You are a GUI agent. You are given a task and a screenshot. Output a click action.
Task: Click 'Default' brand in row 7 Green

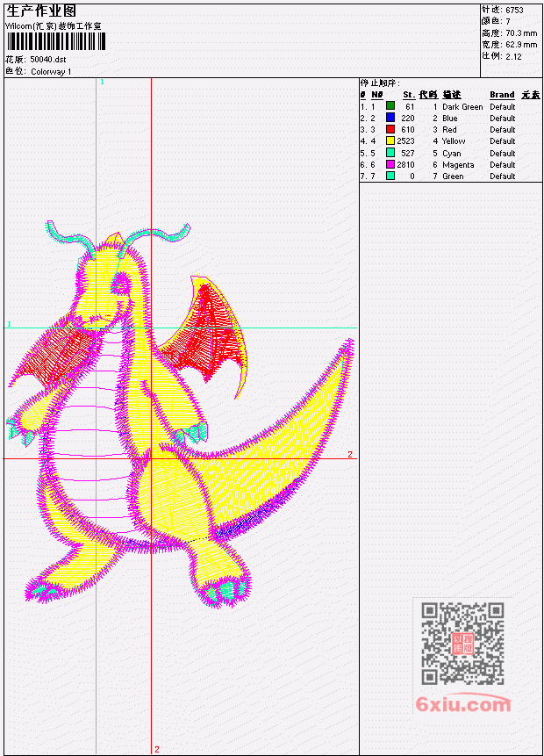503,176
